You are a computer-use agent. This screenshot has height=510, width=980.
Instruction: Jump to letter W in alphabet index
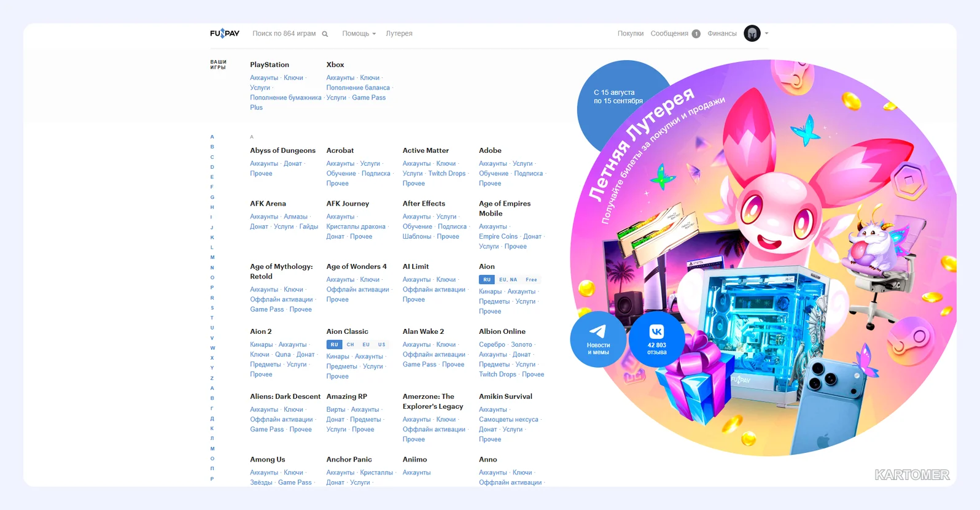pos(212,348)
